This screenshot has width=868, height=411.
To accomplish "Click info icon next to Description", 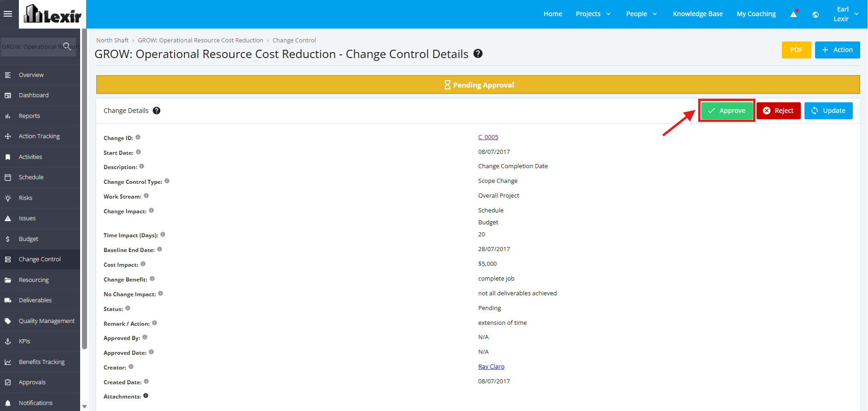I will (141, 166).
